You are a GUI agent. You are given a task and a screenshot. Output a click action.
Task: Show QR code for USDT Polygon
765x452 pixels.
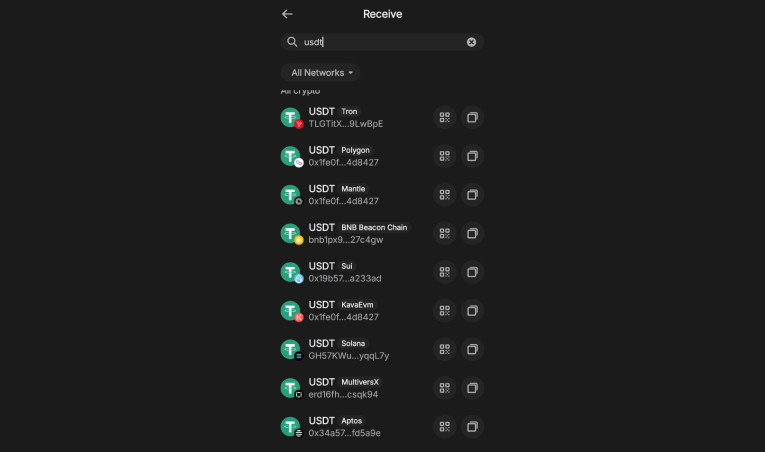click(x=445, y=156)
